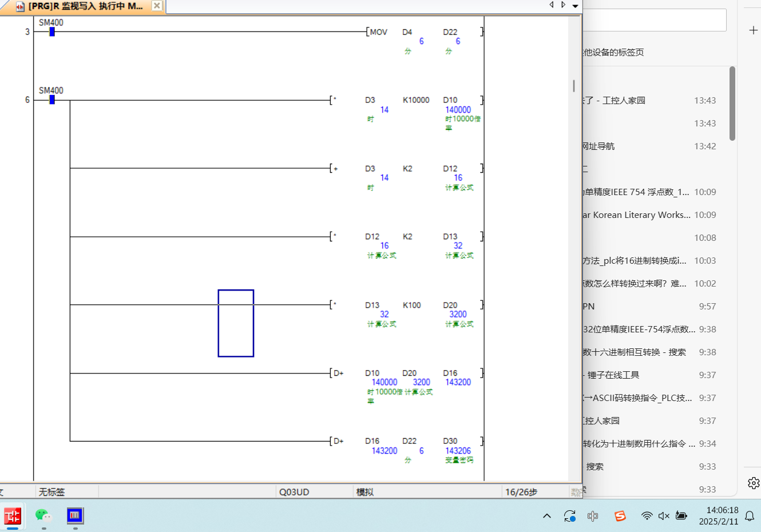Open GX Works taskbar application icon
Viewport: 761px width, 532px height.
coord(13,516)
